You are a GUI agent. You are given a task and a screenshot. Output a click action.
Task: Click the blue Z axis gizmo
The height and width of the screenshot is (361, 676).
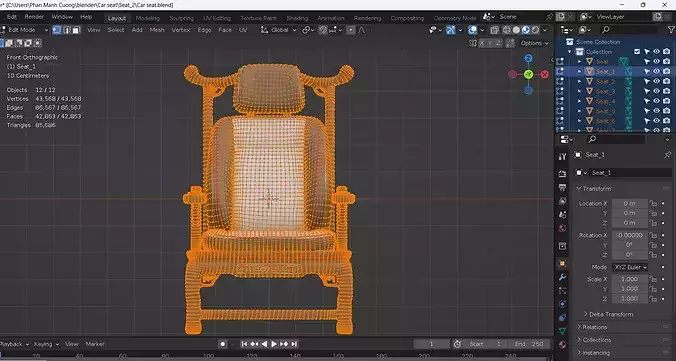(529, 58)
